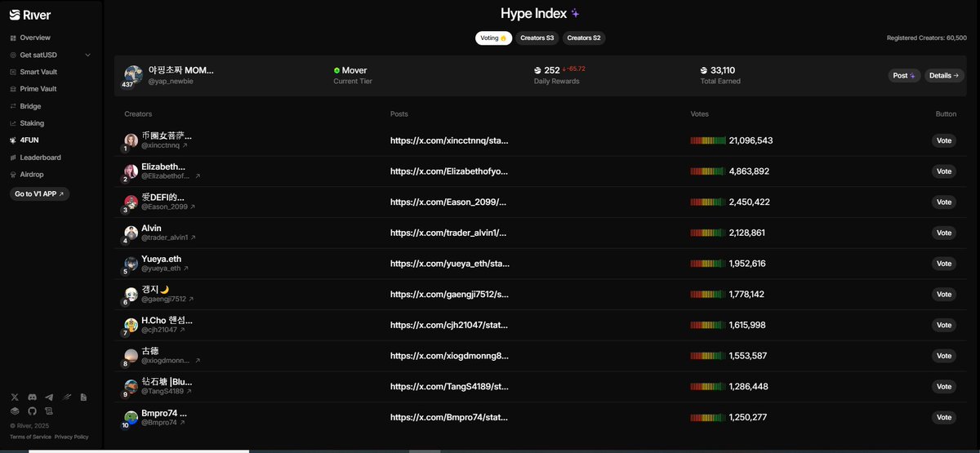Vote for Yueya.eth
Viewport: 980px width, 453px height.
[944, 264]
